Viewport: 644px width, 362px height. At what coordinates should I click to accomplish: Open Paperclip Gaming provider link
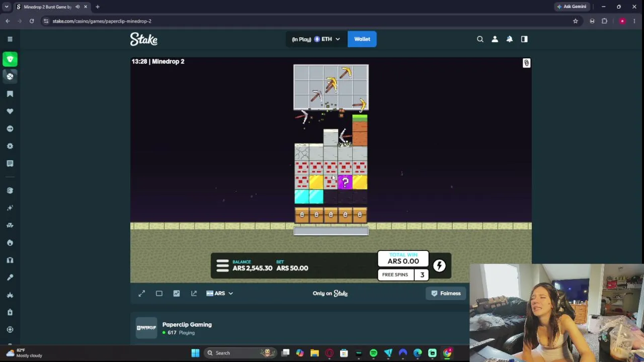(187, 324)
